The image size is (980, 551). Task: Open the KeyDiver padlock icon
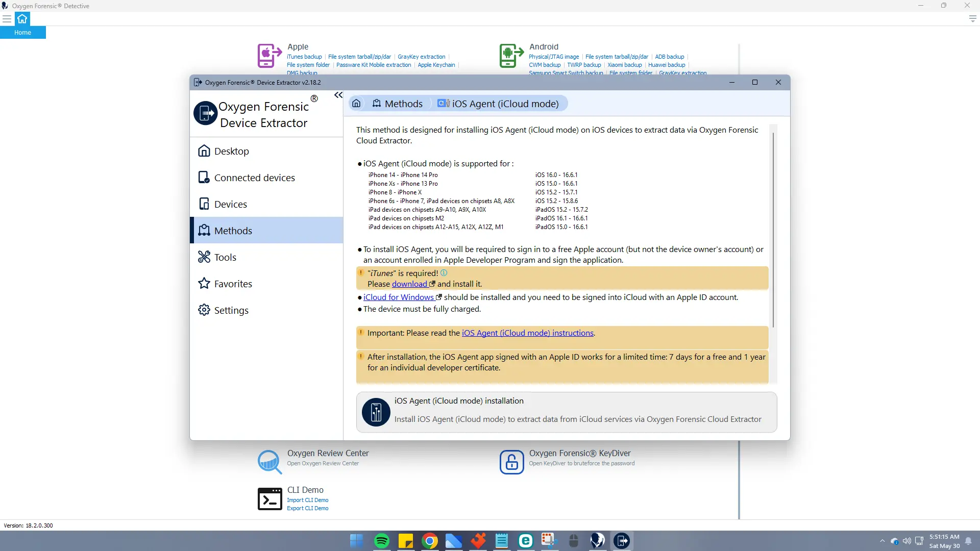(x=511, y=462)
